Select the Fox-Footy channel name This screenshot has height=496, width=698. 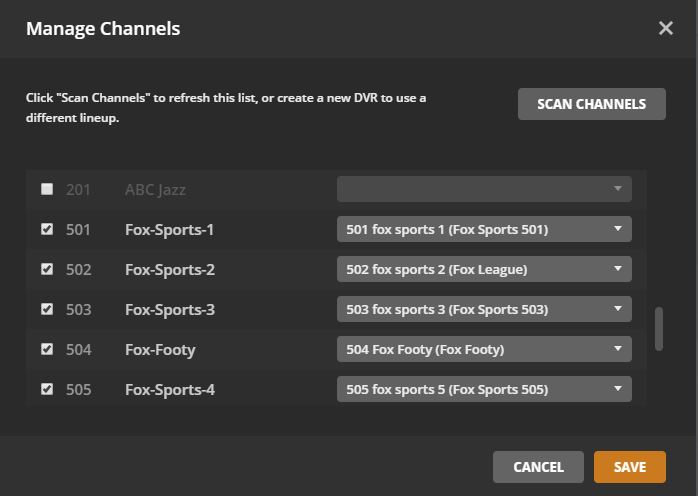160,350
